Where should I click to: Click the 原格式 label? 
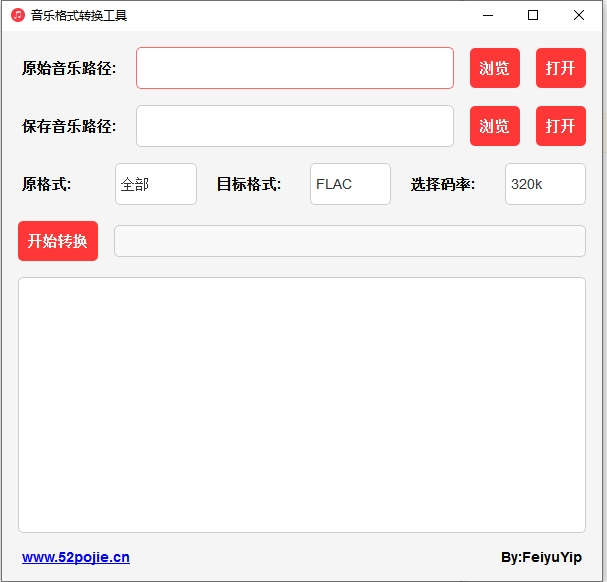click(46, 184)
